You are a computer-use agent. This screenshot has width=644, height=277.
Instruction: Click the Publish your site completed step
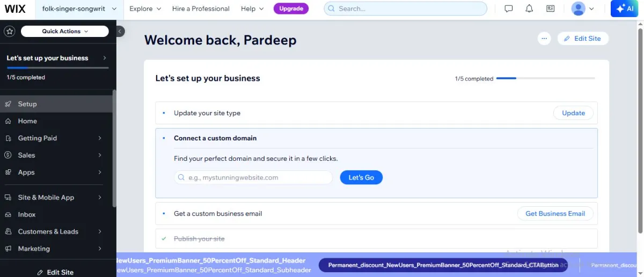[376, 239]
